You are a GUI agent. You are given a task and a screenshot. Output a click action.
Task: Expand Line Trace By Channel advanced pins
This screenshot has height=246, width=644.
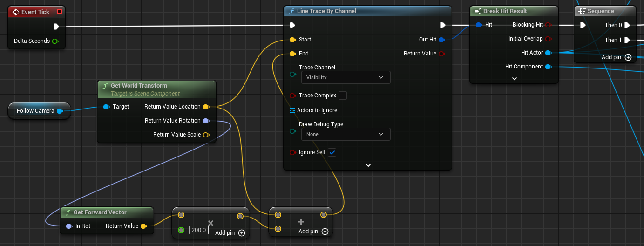click(x=368, y=165)
